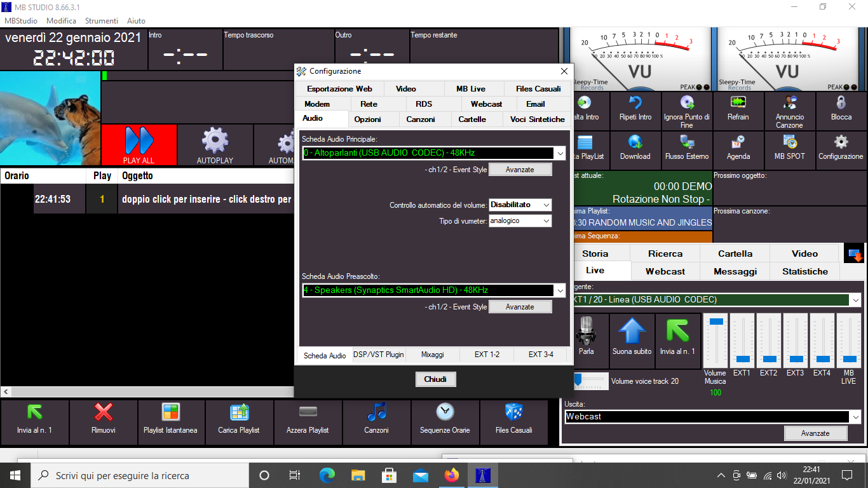
Task: Open the Storia tab in the main window
Action: [595, 254]
